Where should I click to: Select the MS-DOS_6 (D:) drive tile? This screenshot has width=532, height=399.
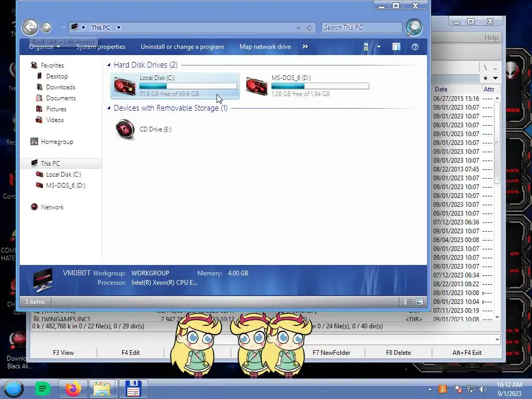coord(307,86)
